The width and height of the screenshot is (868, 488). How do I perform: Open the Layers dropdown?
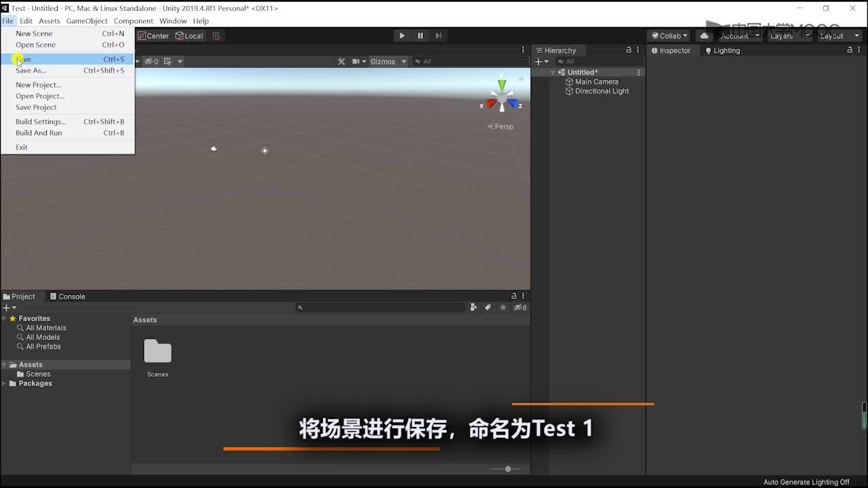(x=789, y=36)
